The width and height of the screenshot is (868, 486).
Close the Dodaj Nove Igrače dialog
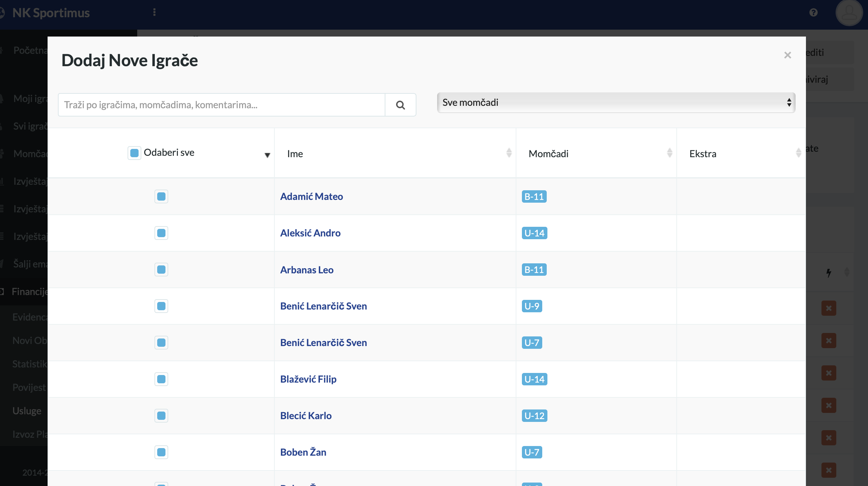click(x=787, y=55)
